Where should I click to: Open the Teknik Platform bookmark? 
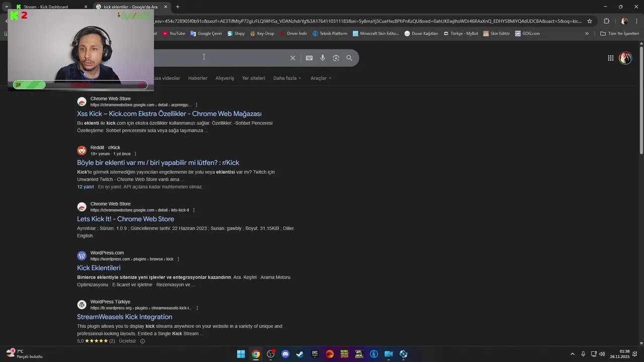coord(330,34)
